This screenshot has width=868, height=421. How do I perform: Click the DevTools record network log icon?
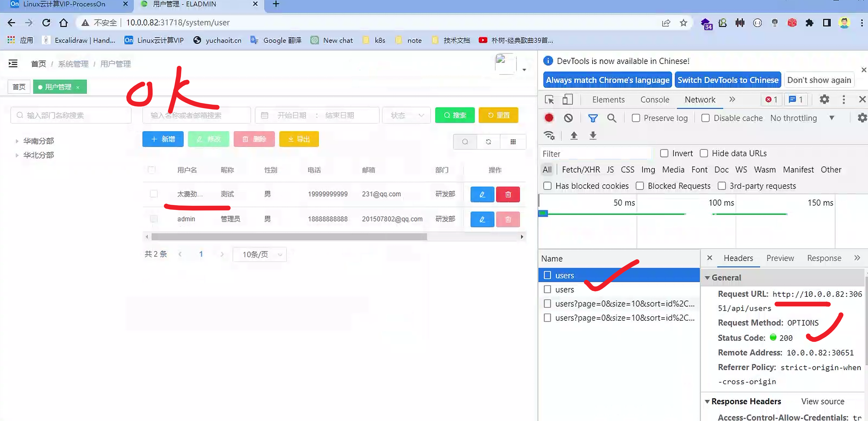click(549, 118)
